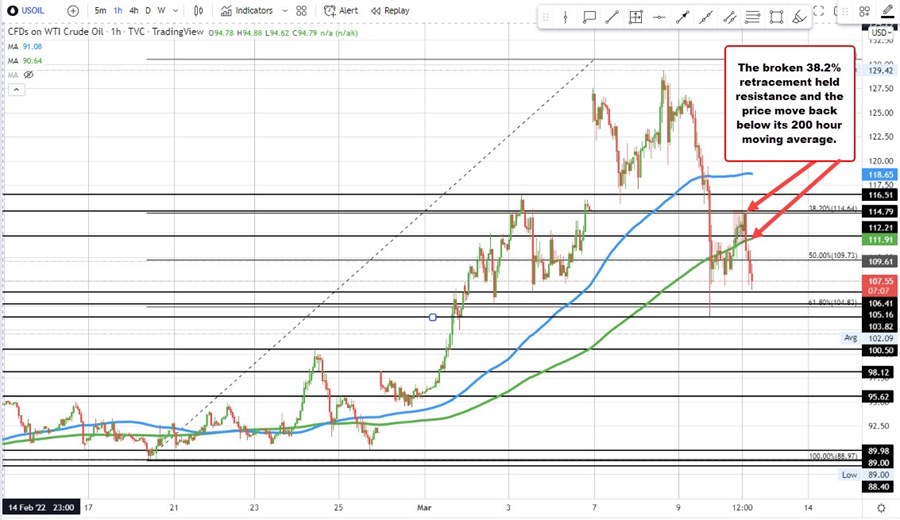Viewport: 900px width, 520px height.
Task: Click the 98.12 price level label
Action: point(880,372)
